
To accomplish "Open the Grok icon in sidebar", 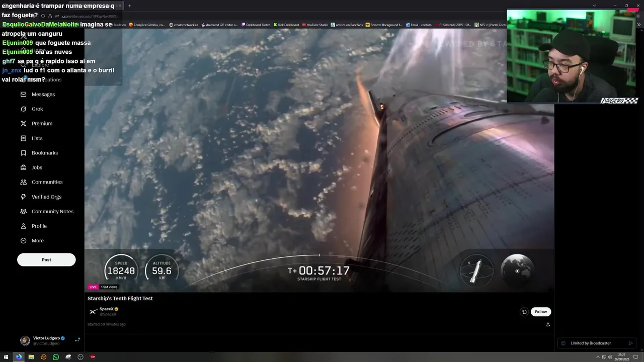I will [x=23, y=109].
